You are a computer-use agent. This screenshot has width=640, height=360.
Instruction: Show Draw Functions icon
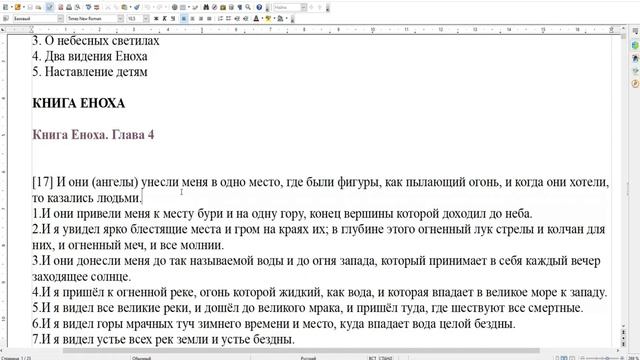(x=195, y=7)
